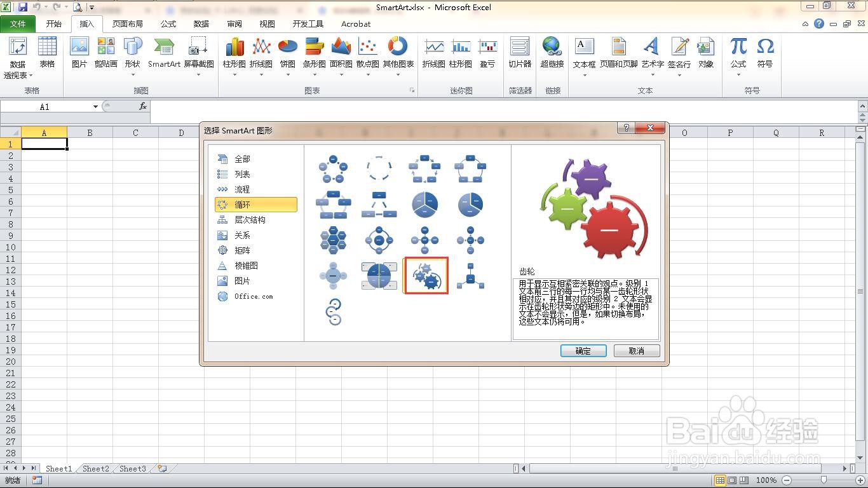
Task: Select the 全部 category in SmartArt dialog
Action: pyautogui.click(x=256, y=159)
